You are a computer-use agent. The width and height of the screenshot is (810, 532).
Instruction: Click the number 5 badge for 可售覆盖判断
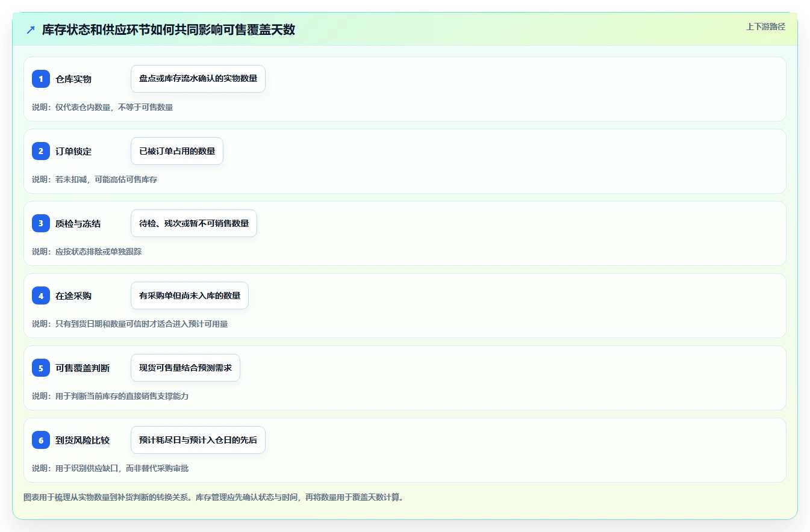(41, 368)
